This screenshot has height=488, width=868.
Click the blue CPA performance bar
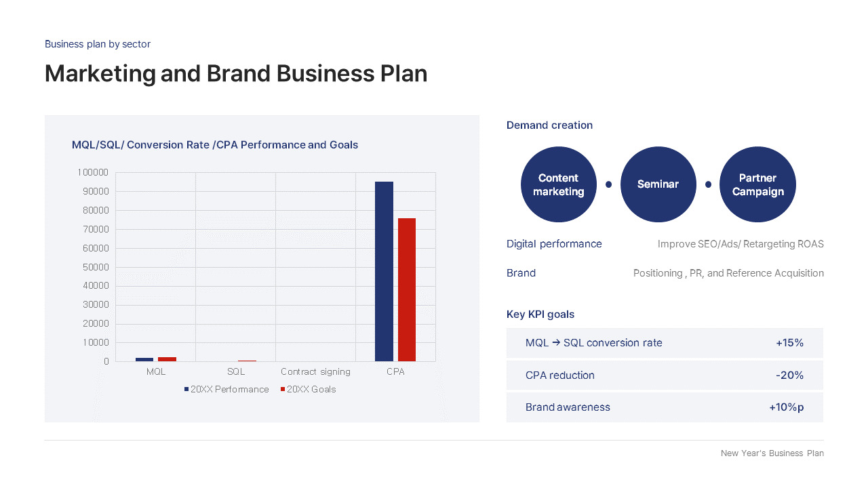[x=384, y=271]
